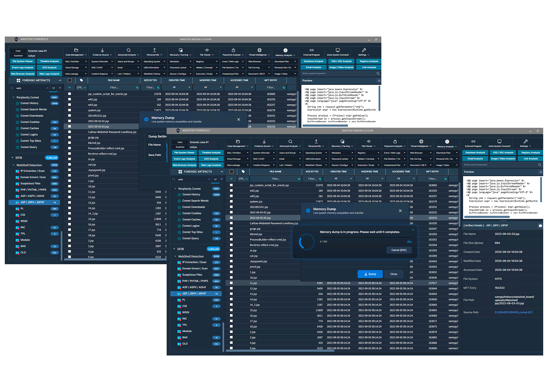Open Registry Analysis tab in front window
The width and height of the screenshot is (548, 392).
pyautogui.click(x=530, y=153)
